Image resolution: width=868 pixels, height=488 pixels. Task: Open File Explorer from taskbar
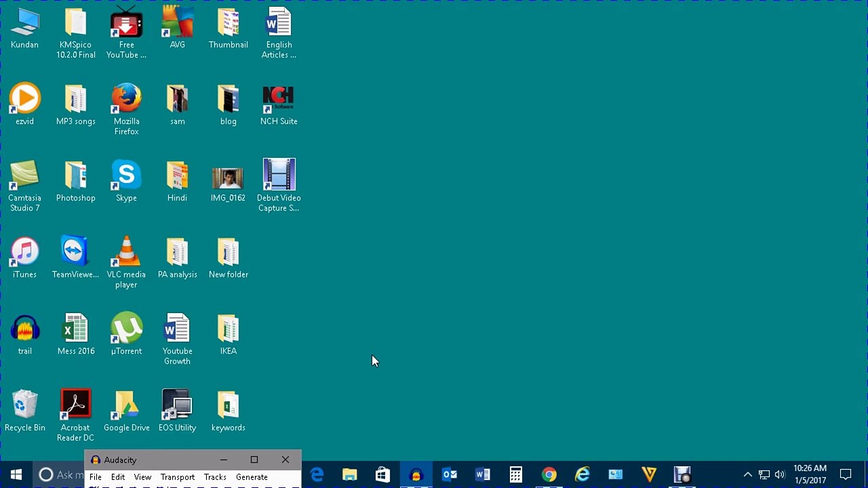pyautogui.click(x=350, y=474)
